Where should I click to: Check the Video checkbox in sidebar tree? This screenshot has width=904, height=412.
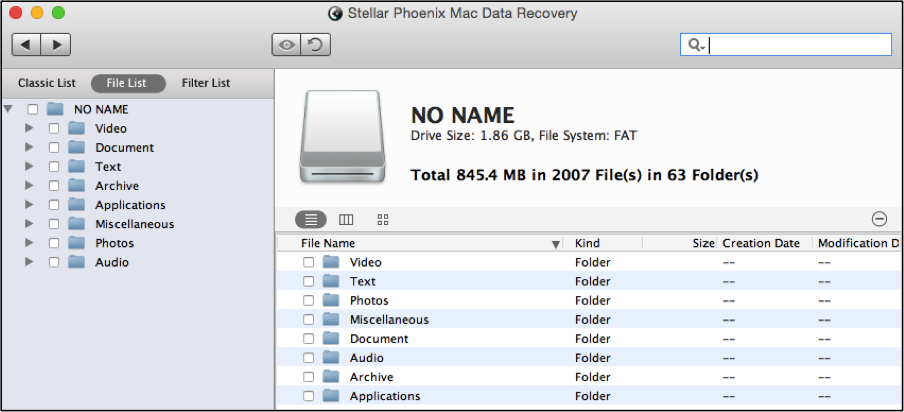(54, 128)
